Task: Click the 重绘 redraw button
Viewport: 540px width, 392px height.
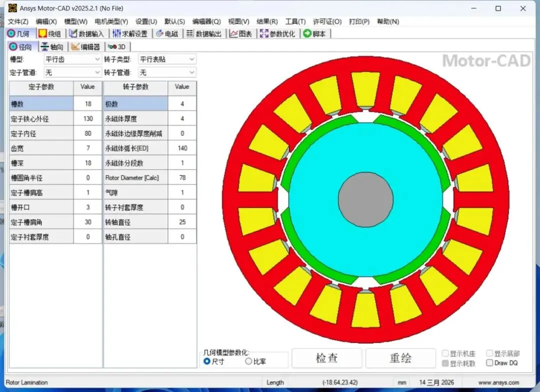Action: coord(400,358)
